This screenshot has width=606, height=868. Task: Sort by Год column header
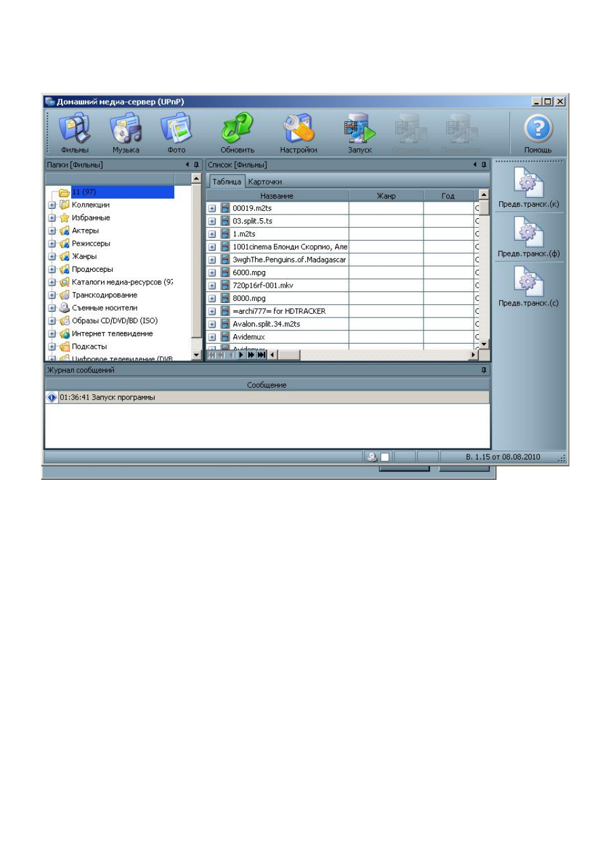[x=448, y=195]
